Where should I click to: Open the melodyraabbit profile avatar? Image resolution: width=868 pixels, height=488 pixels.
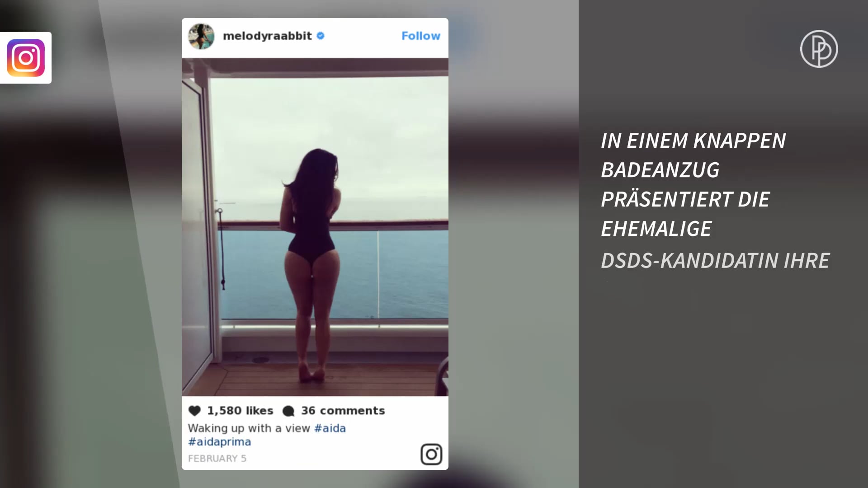pyautogui.click(x=201, y=36)
